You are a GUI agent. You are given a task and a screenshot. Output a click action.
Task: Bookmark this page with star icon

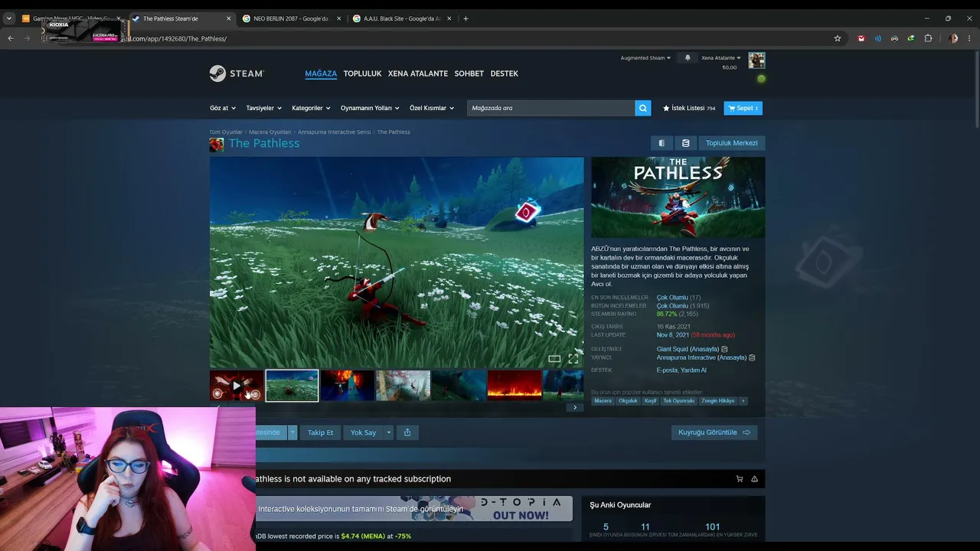[838, 38]
